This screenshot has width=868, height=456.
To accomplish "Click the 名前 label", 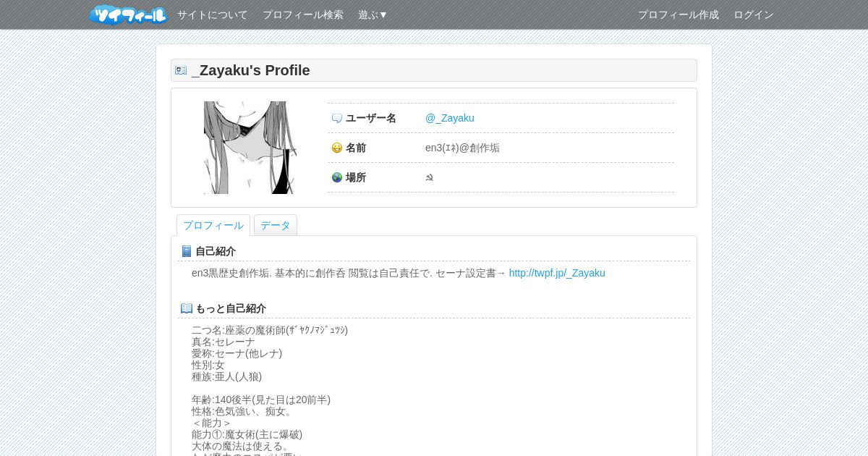I will [356, 148].
